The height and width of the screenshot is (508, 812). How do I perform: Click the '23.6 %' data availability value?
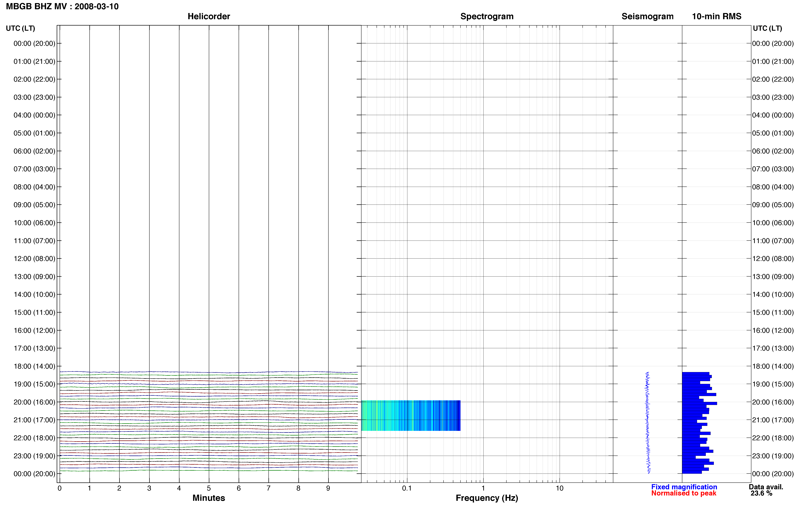pos(762,493)
